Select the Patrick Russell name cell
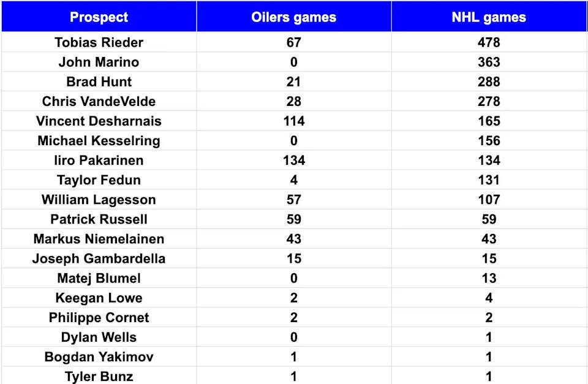Image resolution: width=588 pixels, height=384 pixels. (99, 219)
